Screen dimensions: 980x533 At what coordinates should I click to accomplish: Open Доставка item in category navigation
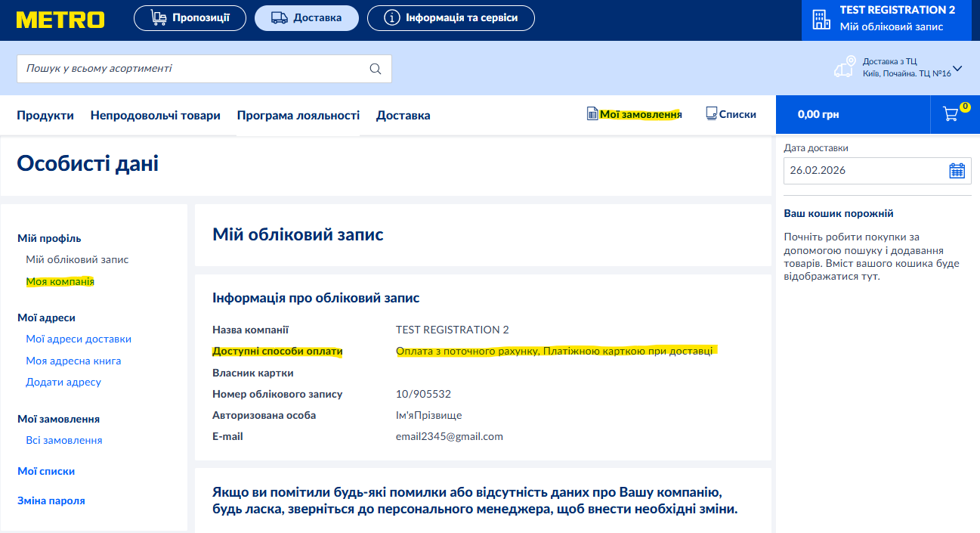point(403,116)
